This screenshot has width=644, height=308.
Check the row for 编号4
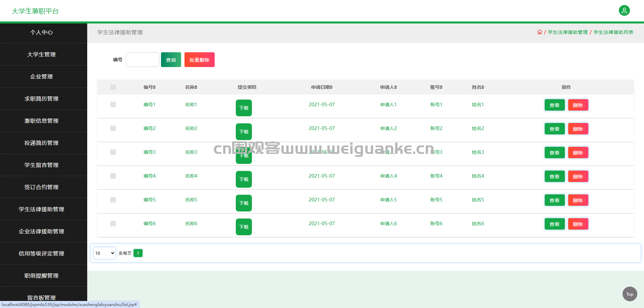click(113, 176)
